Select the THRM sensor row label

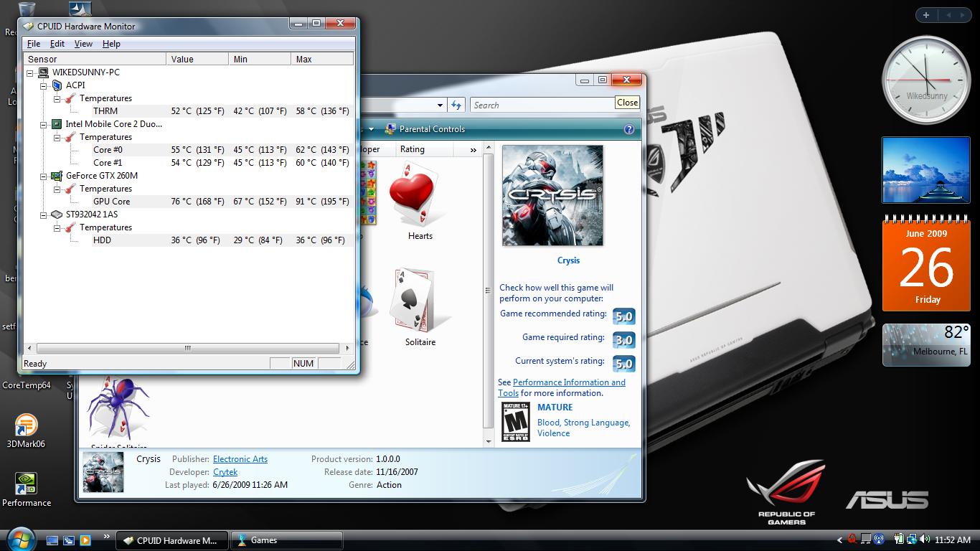[105, 111]
